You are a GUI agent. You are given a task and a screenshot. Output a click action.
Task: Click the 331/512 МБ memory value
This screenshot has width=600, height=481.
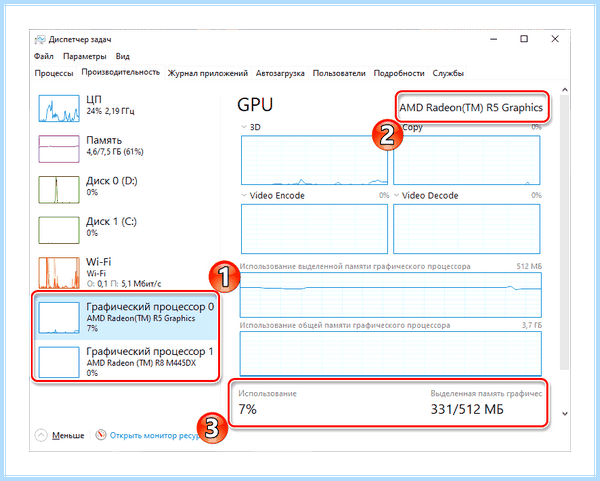tap(467, 409)
